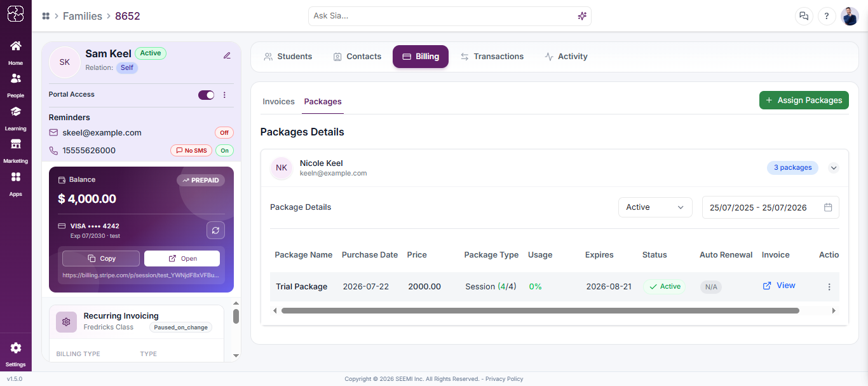Open Portal Access more options menu
Screen dimensions: 868x386
(x=224, y=95)
